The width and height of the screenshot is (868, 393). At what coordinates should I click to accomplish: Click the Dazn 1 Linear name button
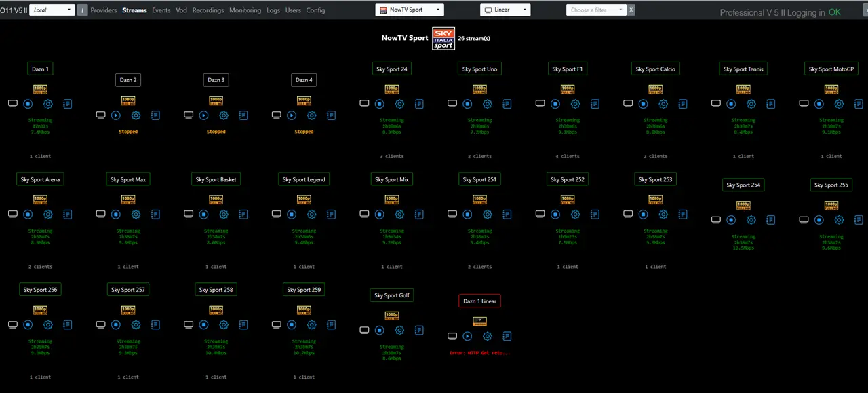[x=479, y=301]
